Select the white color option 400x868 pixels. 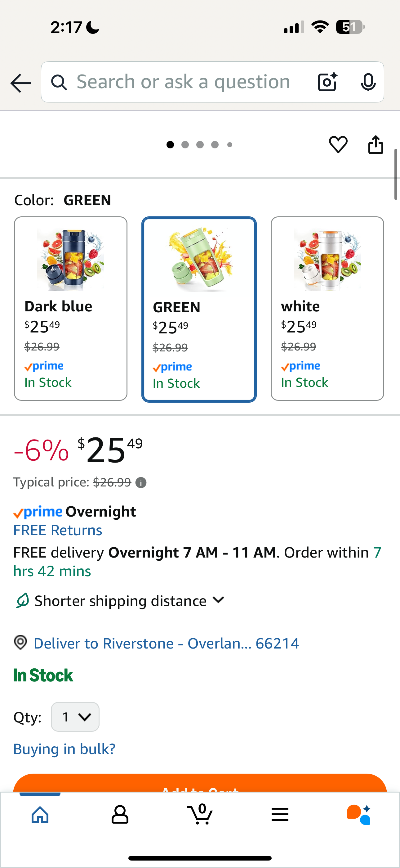pyautogui.click(x=327, y=308)
